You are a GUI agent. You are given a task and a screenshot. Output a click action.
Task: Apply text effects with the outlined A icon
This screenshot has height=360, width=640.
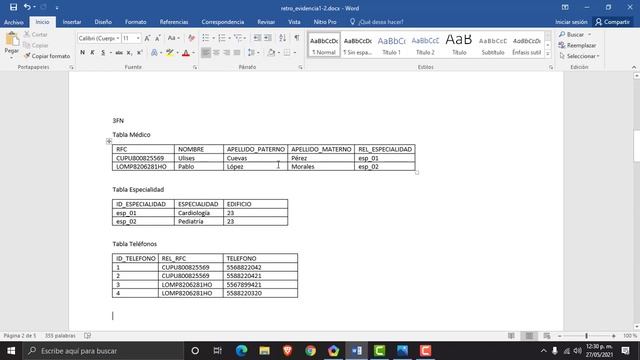coord(154,52)
